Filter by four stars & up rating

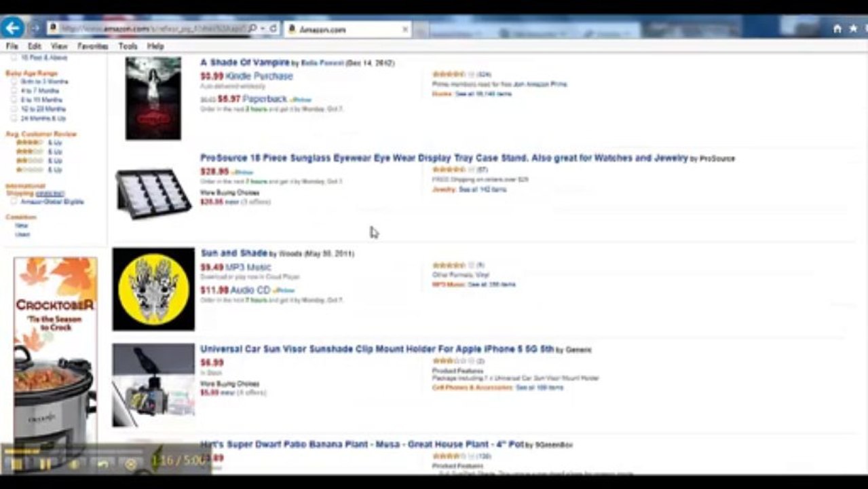(x=39, y=143)
